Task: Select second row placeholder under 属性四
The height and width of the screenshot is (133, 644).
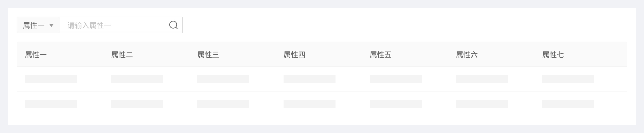Action: [310, 104]
